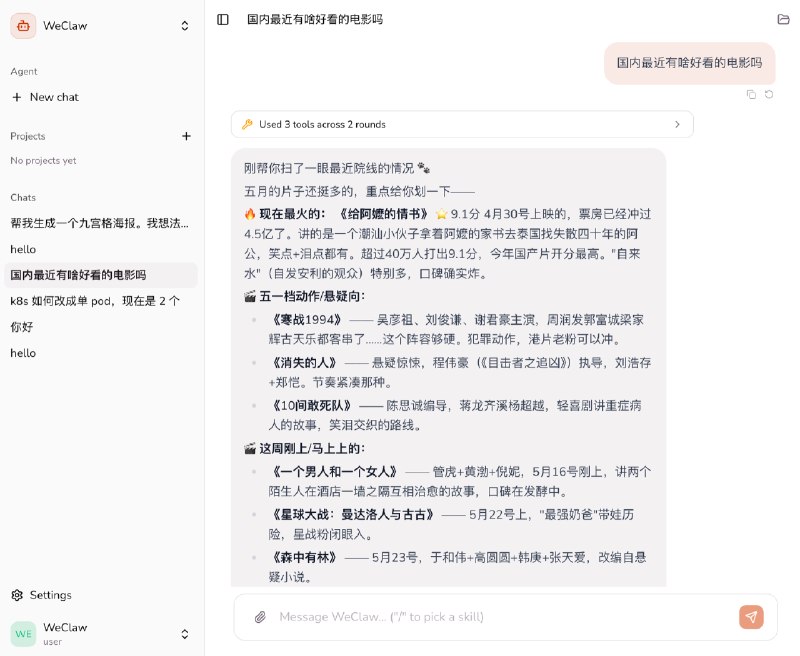The width and height of the screenshot is (800, 656).
Task: Click the Agent section label
Action: point(23,71)
